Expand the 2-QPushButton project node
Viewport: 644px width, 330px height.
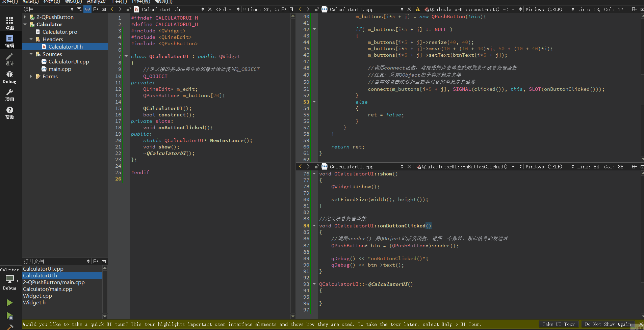click(x=25, y=17)
